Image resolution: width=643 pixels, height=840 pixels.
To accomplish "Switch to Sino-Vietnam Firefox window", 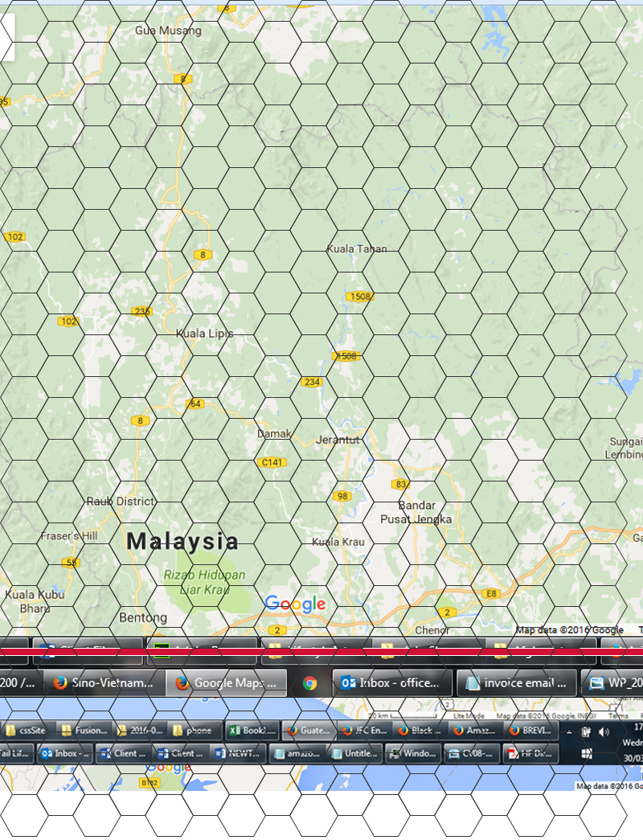I will point(103,682).
